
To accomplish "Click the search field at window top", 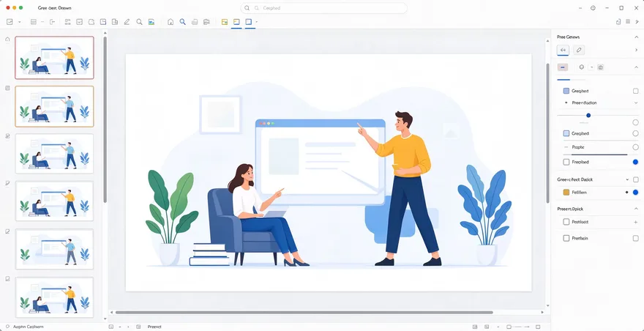I will [x=323, y=8].
